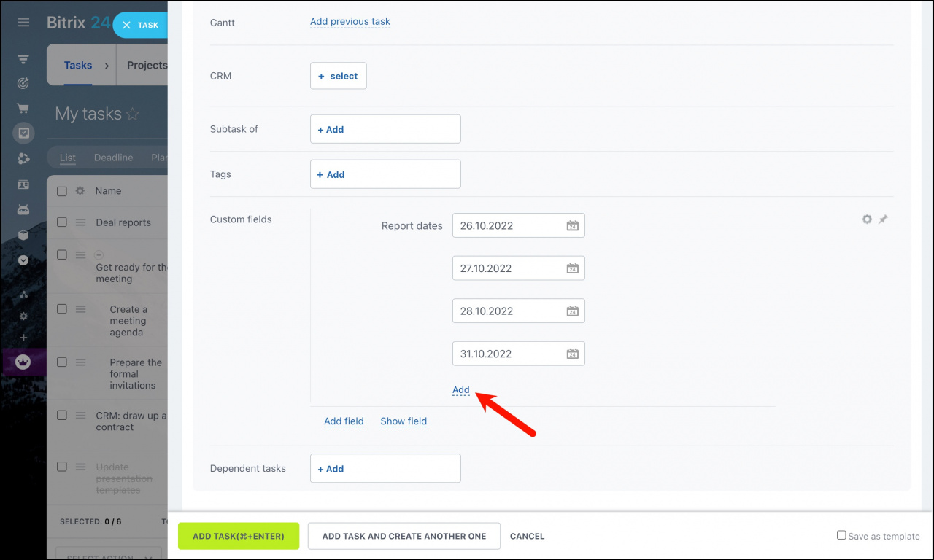The width and height of the screenshot is (934, 560).
Task: Click ADD TASK AND CREATE ANOTHER ONE
Action: point(404,536)
